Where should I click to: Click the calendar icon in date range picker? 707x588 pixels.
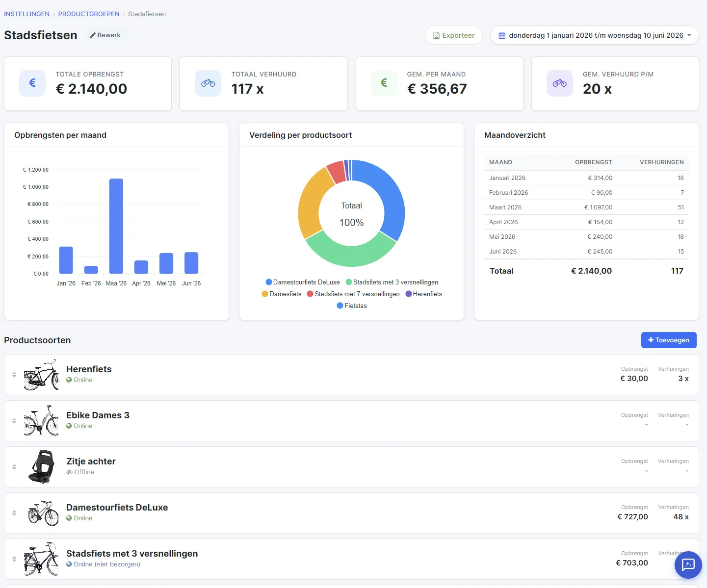pyautogui.click(x=502, y=35)
